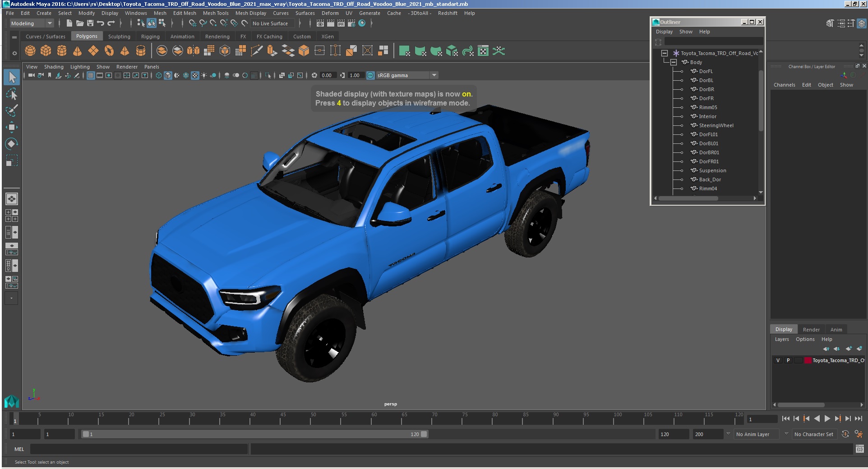The image size is (868, 469).
Task: Click the Redo arrow icon
Action: coord(111,23)
